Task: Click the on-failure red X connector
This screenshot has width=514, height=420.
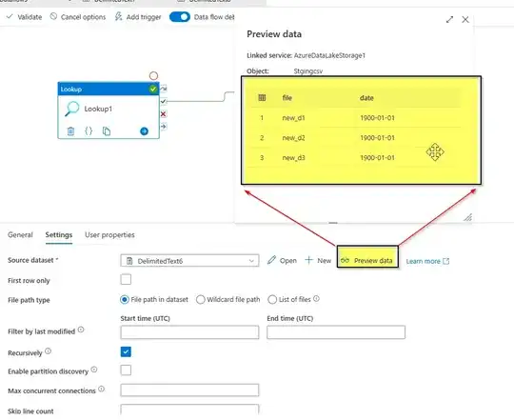Action: [x=164, y=113]
